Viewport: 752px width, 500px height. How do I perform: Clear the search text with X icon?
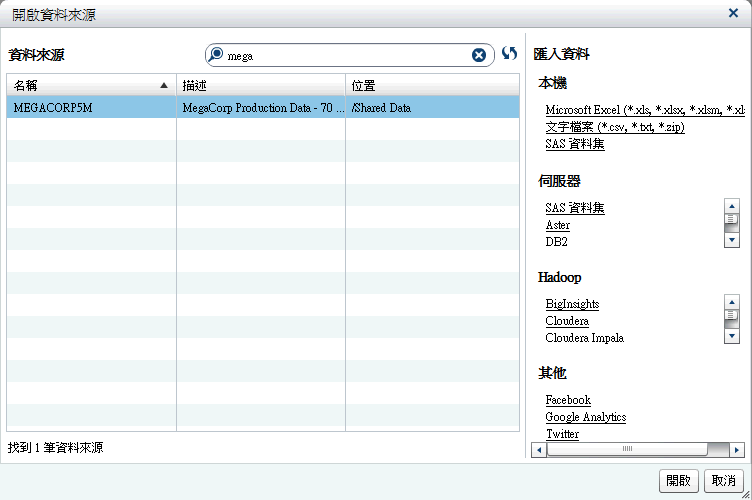tap(479, 55)
